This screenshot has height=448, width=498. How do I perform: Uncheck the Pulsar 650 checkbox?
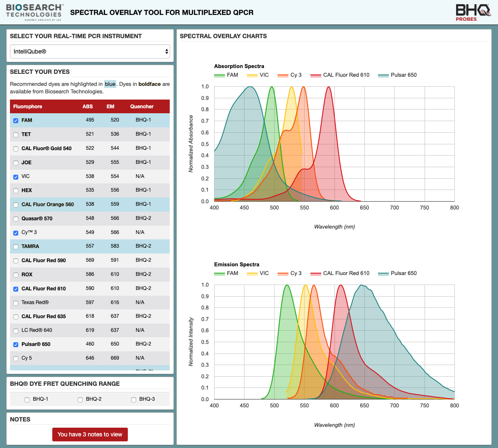(16, 345)
